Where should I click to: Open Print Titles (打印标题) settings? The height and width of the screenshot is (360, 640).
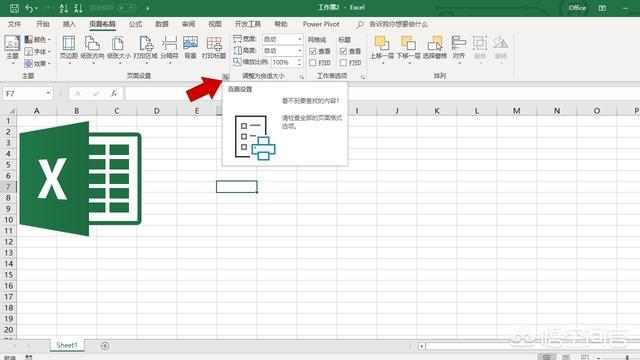point(214,48)
